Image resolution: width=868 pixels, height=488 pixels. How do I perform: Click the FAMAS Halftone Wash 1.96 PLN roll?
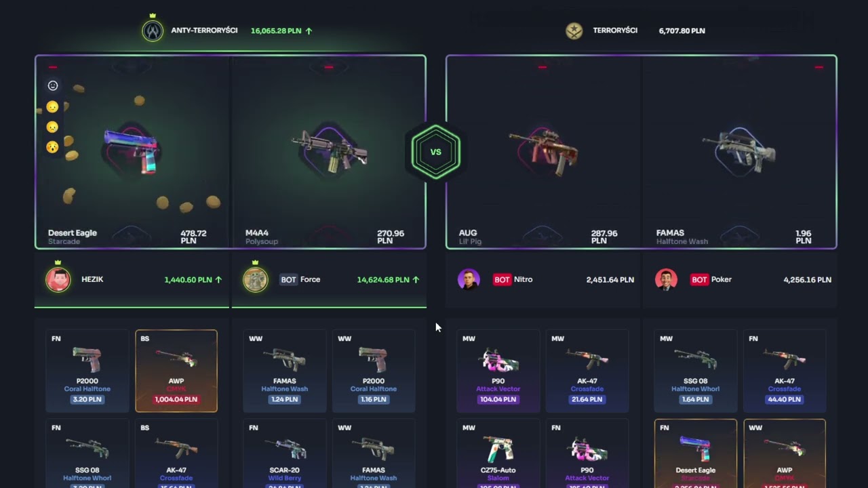tap(739, 152)
